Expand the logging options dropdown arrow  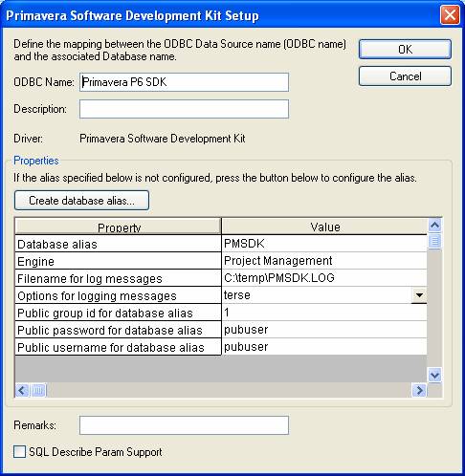tap(419, 295)
